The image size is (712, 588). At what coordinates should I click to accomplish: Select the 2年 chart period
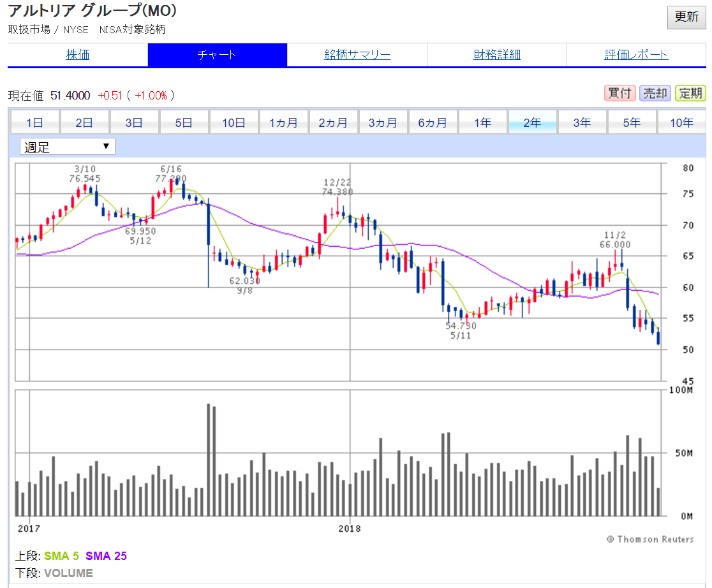click(x=533, y=122)
